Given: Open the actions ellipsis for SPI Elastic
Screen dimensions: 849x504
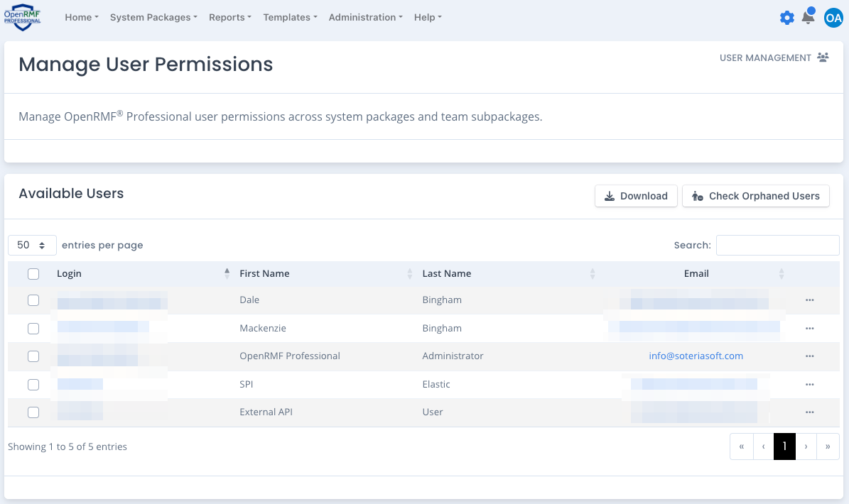Looking at the screenshot, I should tap(809, 385).
